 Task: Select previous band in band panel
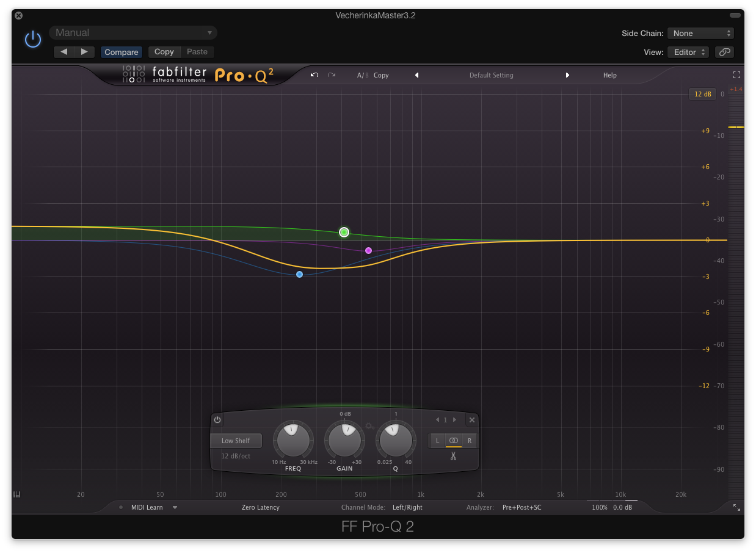click(x=437, y=420)
